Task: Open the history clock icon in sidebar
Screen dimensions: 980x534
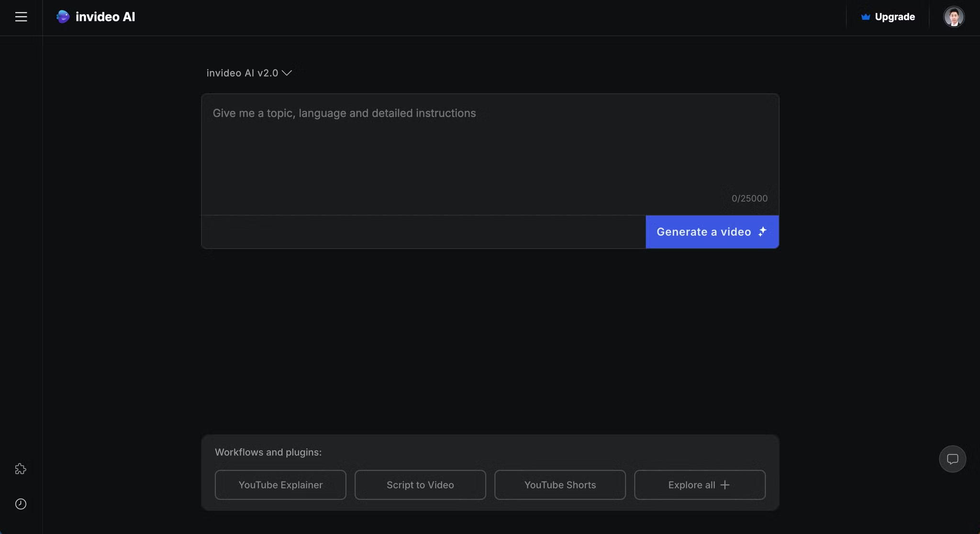Action: 21,504
